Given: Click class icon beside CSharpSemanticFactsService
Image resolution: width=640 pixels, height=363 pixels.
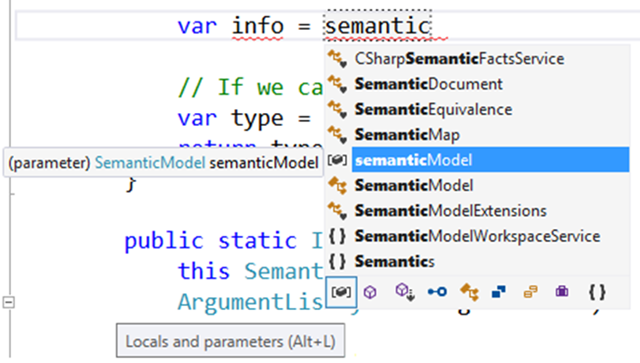Looking at the screenshot, I should (338, 59).
